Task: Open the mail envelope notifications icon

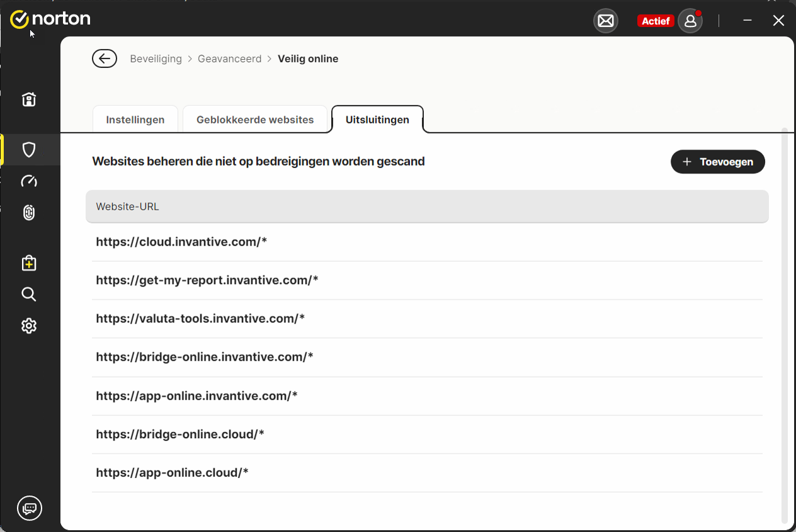Action: click(x=606, y=21)
